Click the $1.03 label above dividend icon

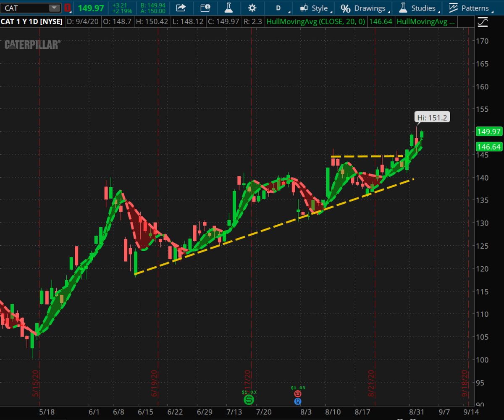tap(249, 392)
